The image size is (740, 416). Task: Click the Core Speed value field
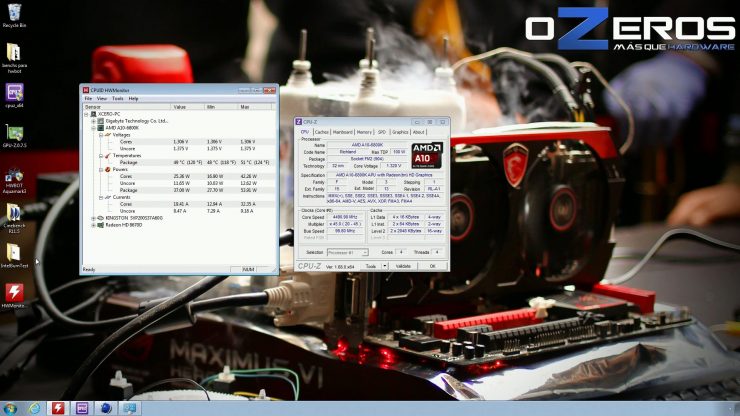click(345, 217)
